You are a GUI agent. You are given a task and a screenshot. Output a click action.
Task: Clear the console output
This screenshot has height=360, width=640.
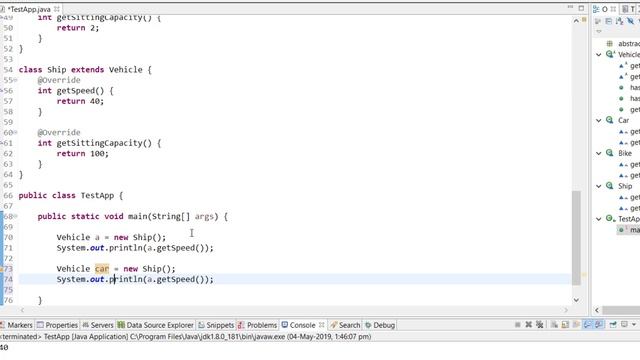[x=554, y=325]
